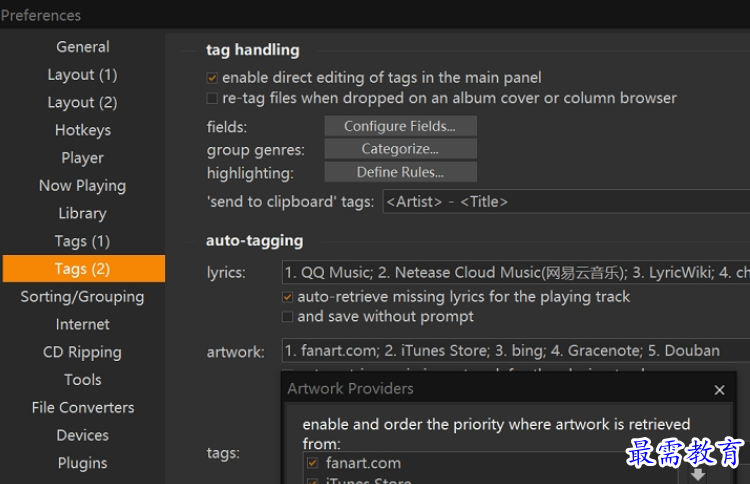This screenshot has width=750, height=484.
Task: Open Define Rules for highlighting
Action: [x=400, y=172]
